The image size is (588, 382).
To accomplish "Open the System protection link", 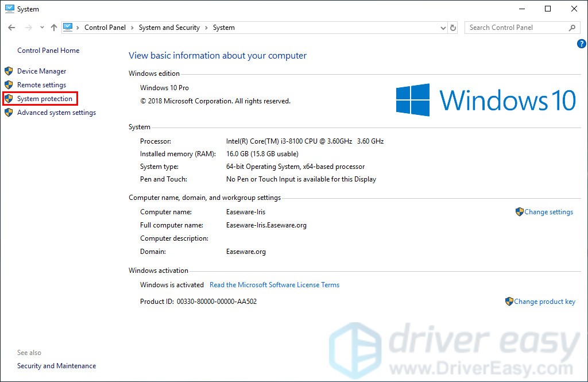I will tap(45, 99).
